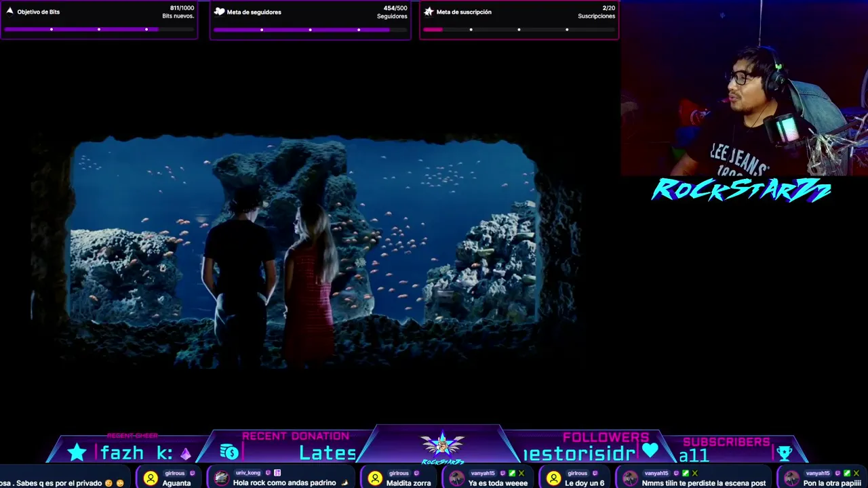Viewport: 868px width, 488px height.
Task: Click the 'Meta de suscripción' label
Action: pyautogui.click(x=464, y=12)
